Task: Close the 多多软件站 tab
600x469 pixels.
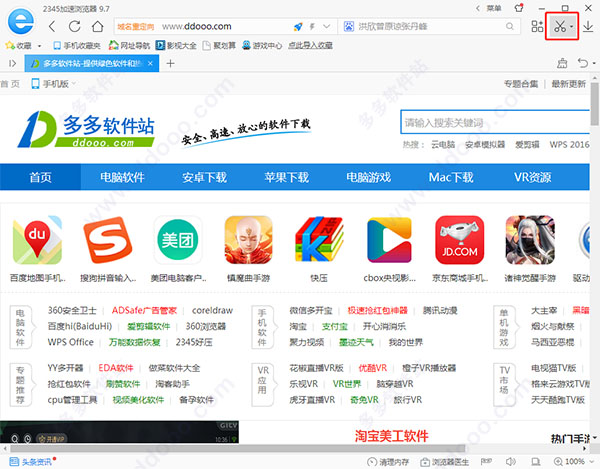Action: click(150, 63)
